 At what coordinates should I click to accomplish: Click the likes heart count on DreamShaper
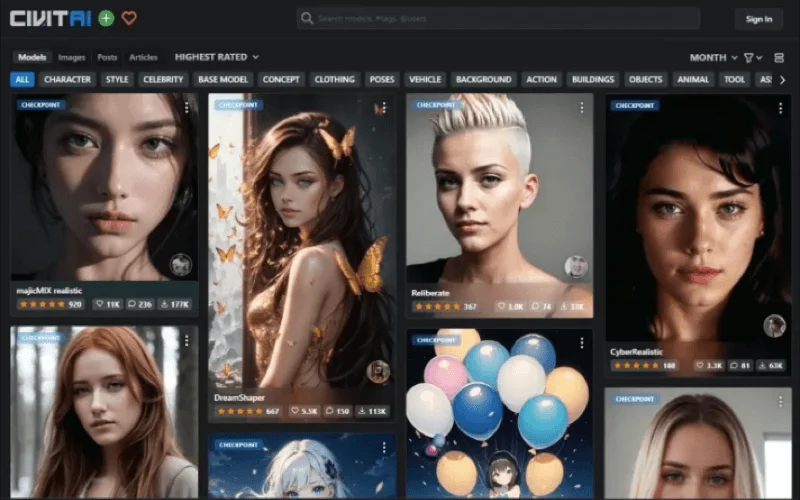pyautogui.click(x=303, y=411)
